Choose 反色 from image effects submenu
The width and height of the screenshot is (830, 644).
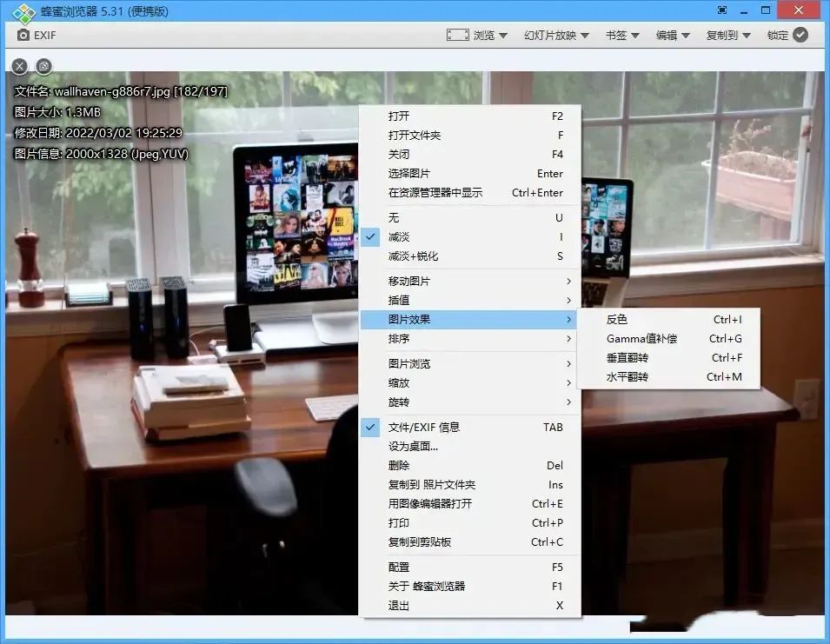coord(617,320)
